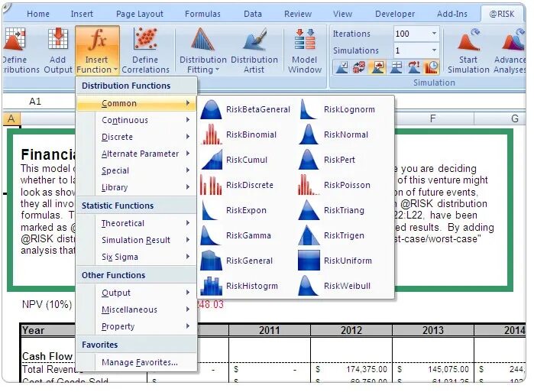Choose the RiskWeibull distribution
The width and height of the screenshot is (534, 392).
click(344, 286)
